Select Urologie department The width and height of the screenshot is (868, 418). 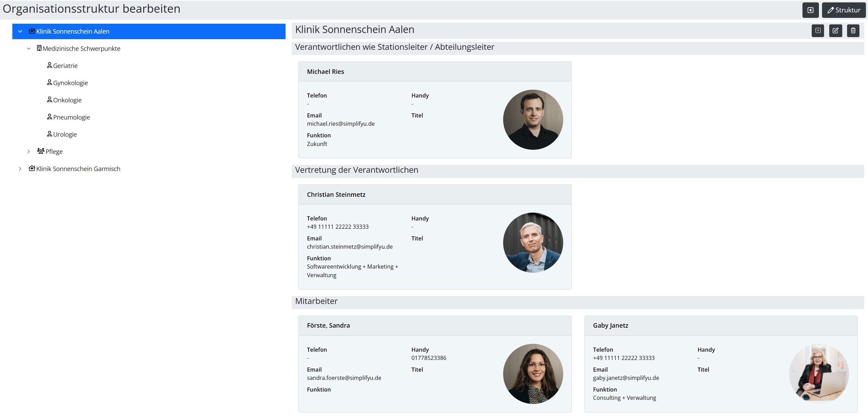(65, 134)
